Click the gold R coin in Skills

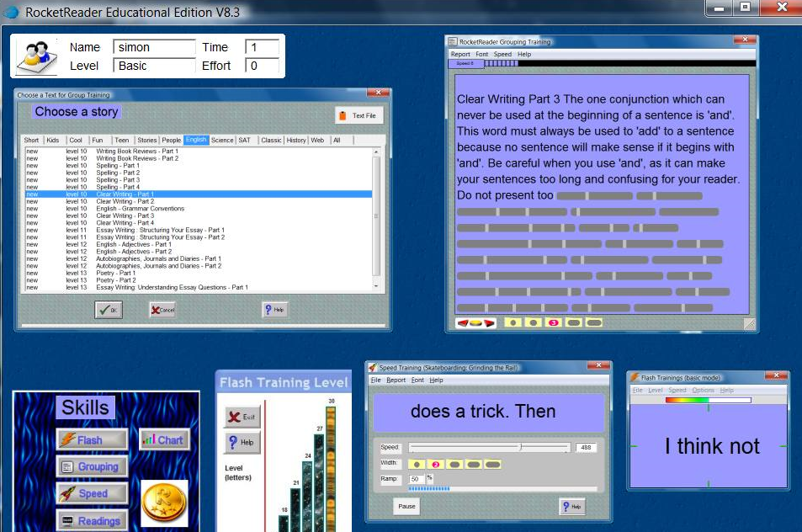165,503
